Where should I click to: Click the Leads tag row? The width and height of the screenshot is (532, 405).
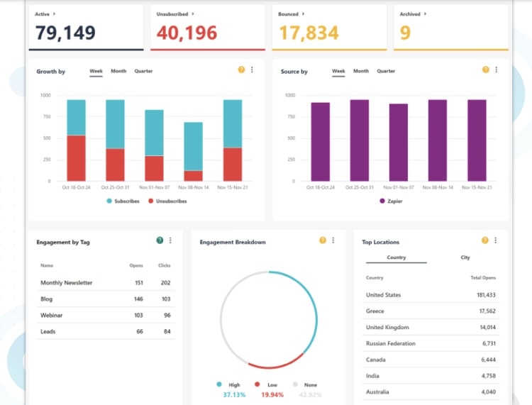pos(106,331)
